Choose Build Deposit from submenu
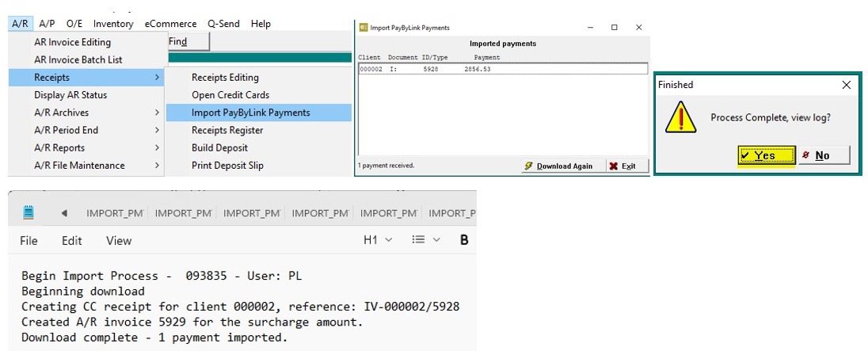Viewport: 868px width, 351px height. 258,148
